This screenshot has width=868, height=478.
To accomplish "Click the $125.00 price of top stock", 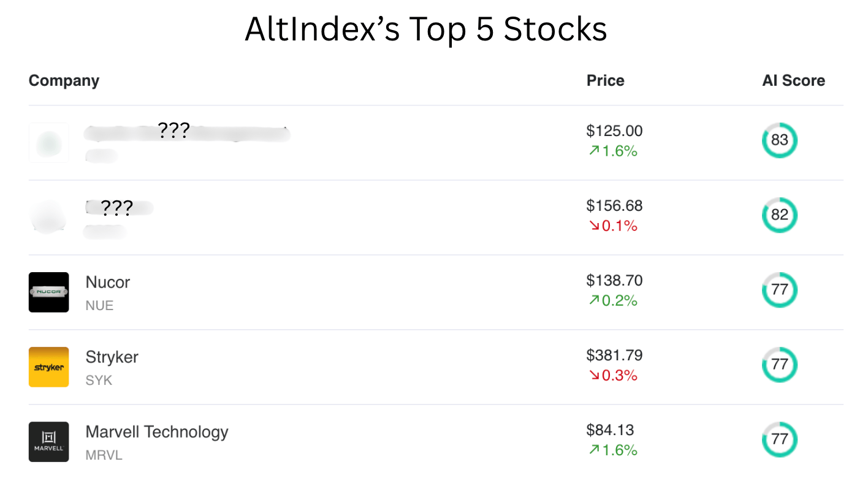I will [x=614, y=131].
